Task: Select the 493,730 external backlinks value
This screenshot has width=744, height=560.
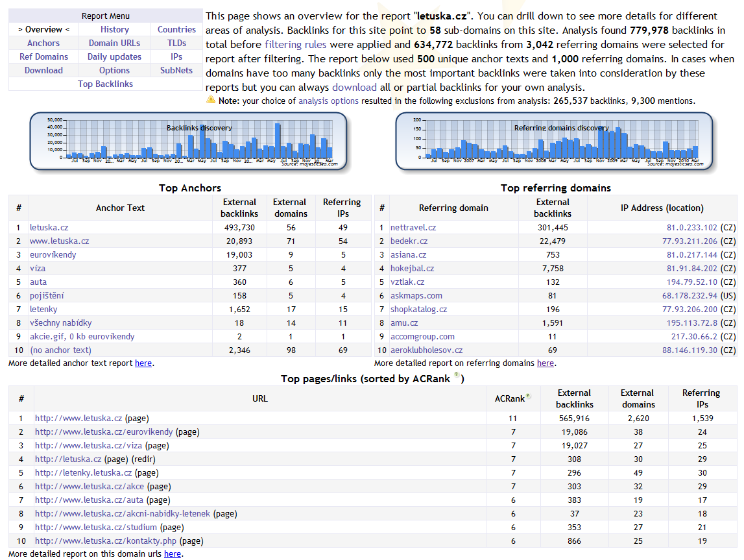Action: pyautogui.click(x=239, y=228)
